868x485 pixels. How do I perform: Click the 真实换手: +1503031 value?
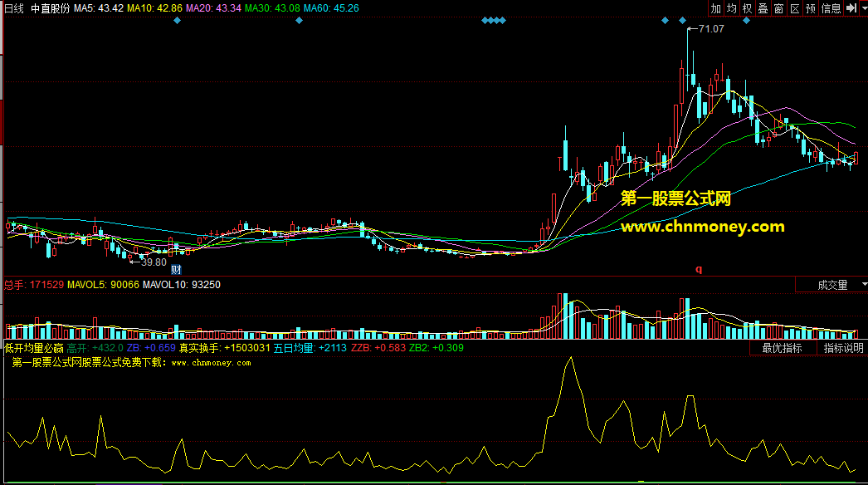pos(224,348)
